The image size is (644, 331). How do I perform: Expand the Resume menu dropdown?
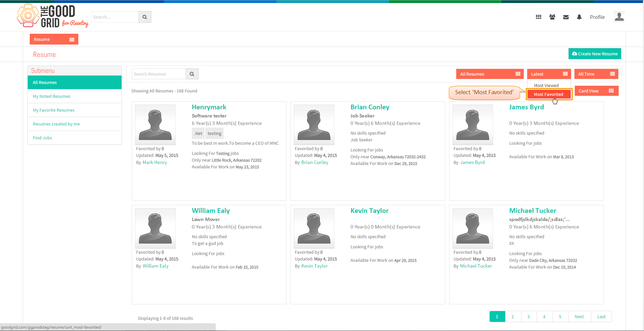point(54,39)
